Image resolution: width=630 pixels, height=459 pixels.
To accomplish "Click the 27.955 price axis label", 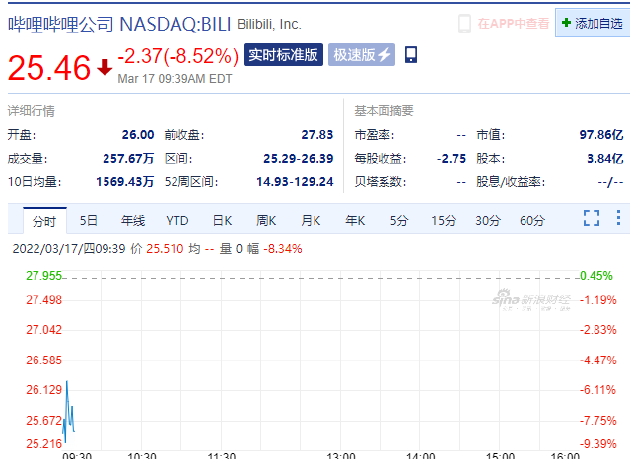I will [44, 276].
